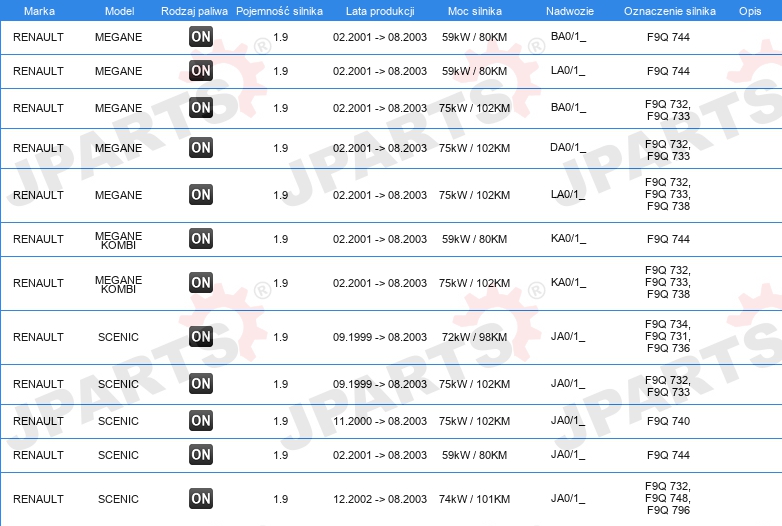This screenshot has width=782, height=526.
Task: Click KA0/1_ body code in the 75kW row
Action: click(x=568, y=283)
